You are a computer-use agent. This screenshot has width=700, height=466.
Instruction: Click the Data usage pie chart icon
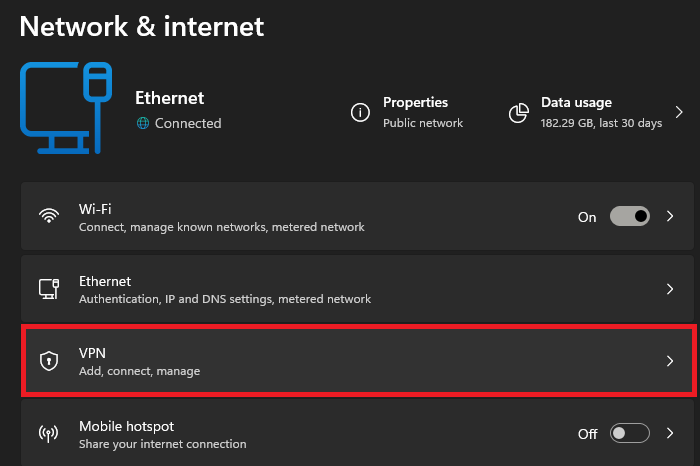click(x=518, y=112)
